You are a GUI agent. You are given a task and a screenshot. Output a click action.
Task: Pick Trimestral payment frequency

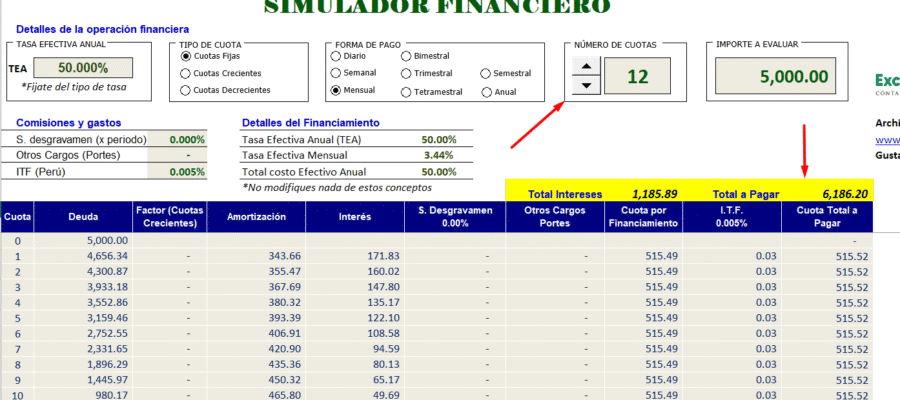[406, 73]
